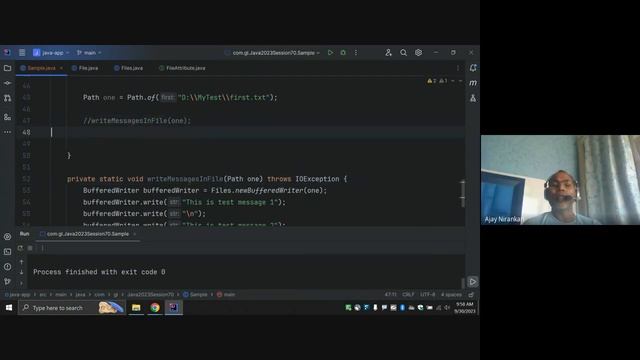
Task: Open the Code With Me user icon
Action: [x=388, y=53]
